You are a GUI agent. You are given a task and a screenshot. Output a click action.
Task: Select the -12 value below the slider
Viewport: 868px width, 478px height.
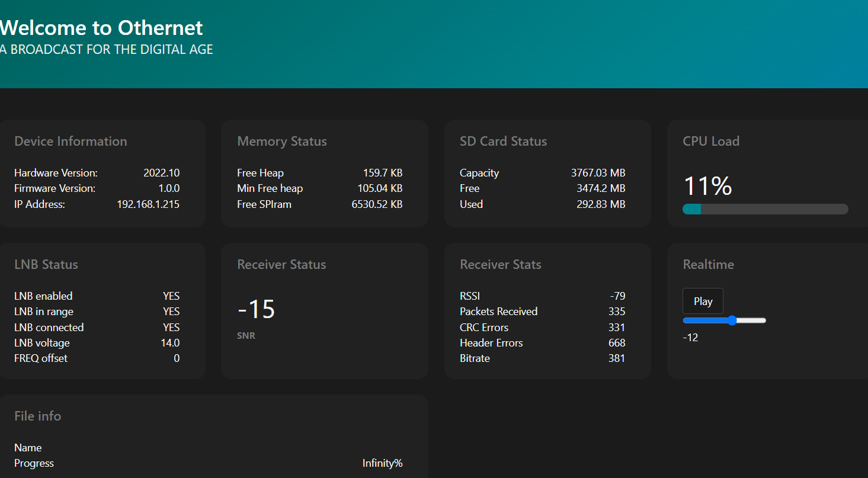[690, 338]
